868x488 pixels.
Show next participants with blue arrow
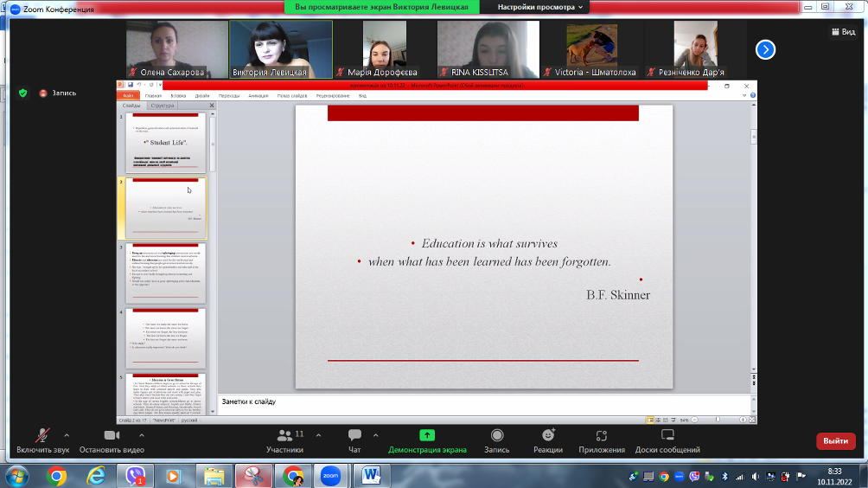coord(765,50)
